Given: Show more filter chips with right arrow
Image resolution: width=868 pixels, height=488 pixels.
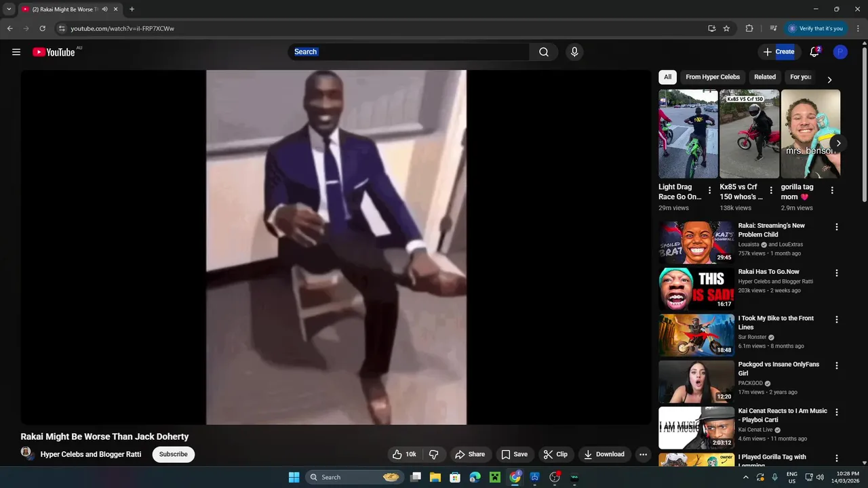Looking at the screenshot, I should [829, 80].
